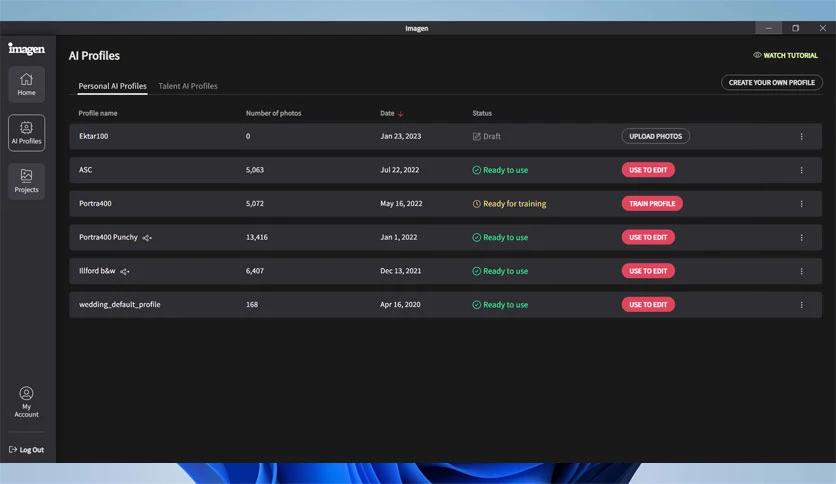Viewport: 836px width, 484px height.
Task: Select the Ektar100 profile name
Action: pyautogui.click(x=93, y=136)
